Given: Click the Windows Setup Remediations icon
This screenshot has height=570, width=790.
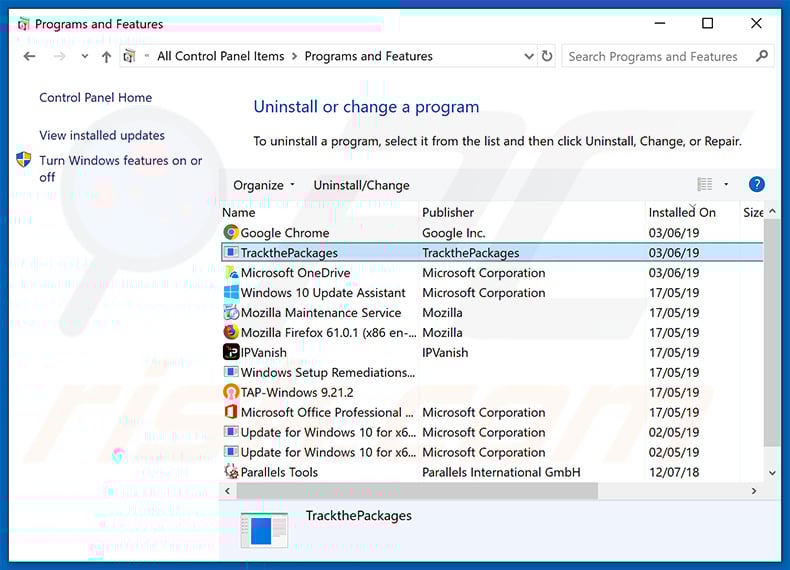Looking at the screenshot, I should click(231, 372).
